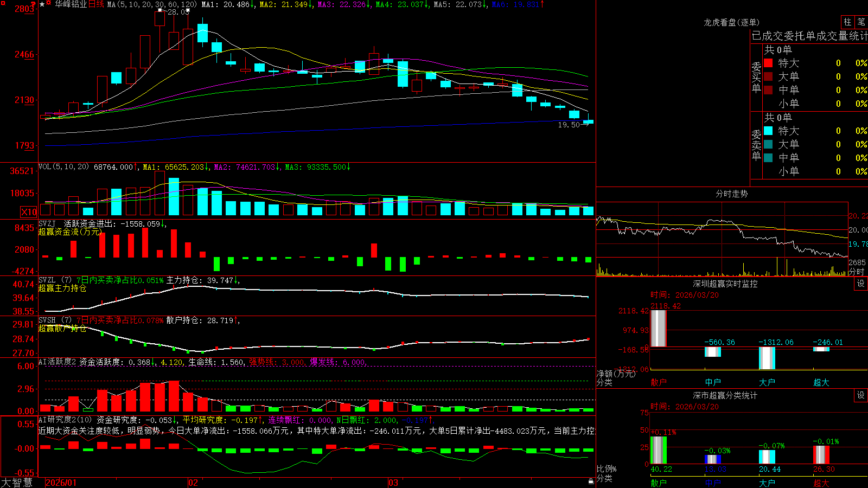Screen dimensions: 868x488
Task: Click the lock icon at chart bottom-right
Action: [591, 481]
